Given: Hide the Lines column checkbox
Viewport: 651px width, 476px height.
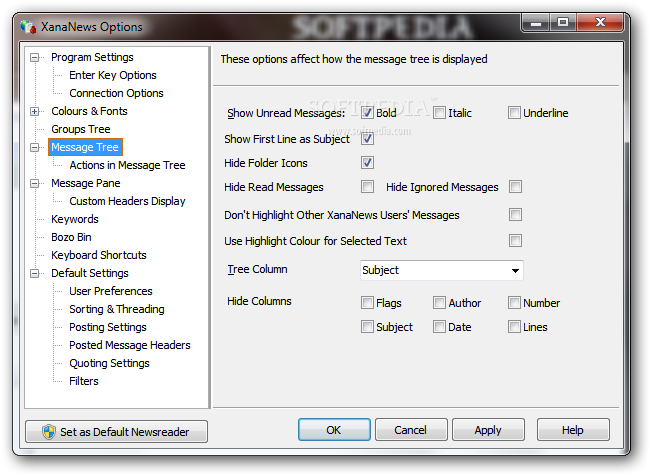Looking at the screenshot, I should point(514,326).
